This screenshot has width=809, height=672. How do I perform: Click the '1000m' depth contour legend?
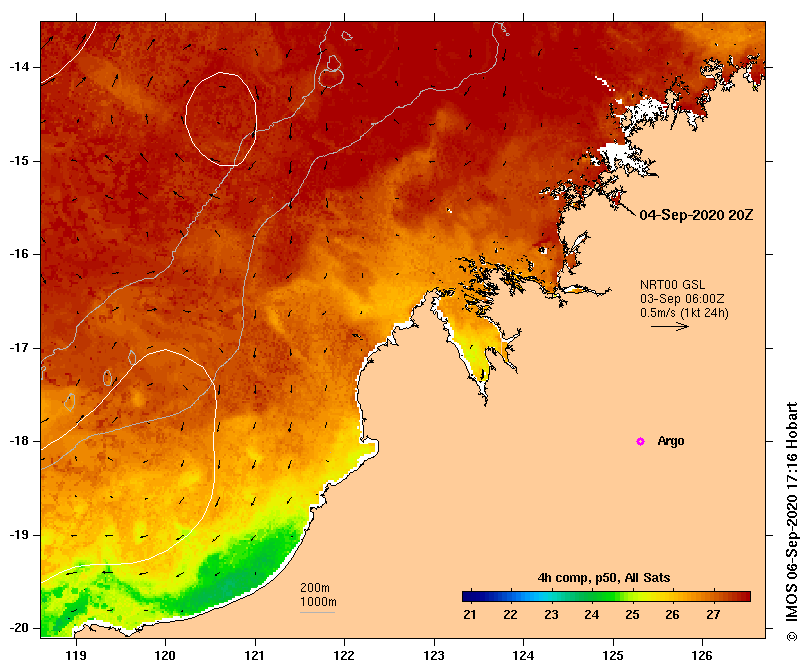coord(318,602)
